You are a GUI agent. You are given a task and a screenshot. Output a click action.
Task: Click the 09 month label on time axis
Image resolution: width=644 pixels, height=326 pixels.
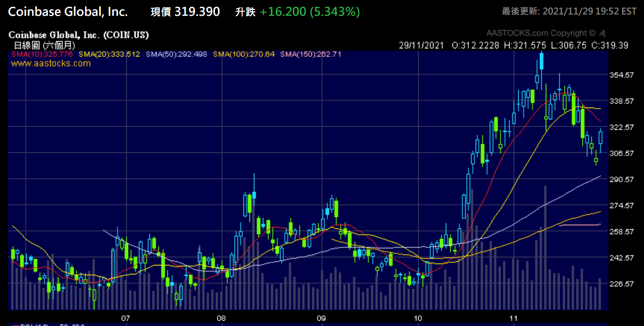[322, 318]
